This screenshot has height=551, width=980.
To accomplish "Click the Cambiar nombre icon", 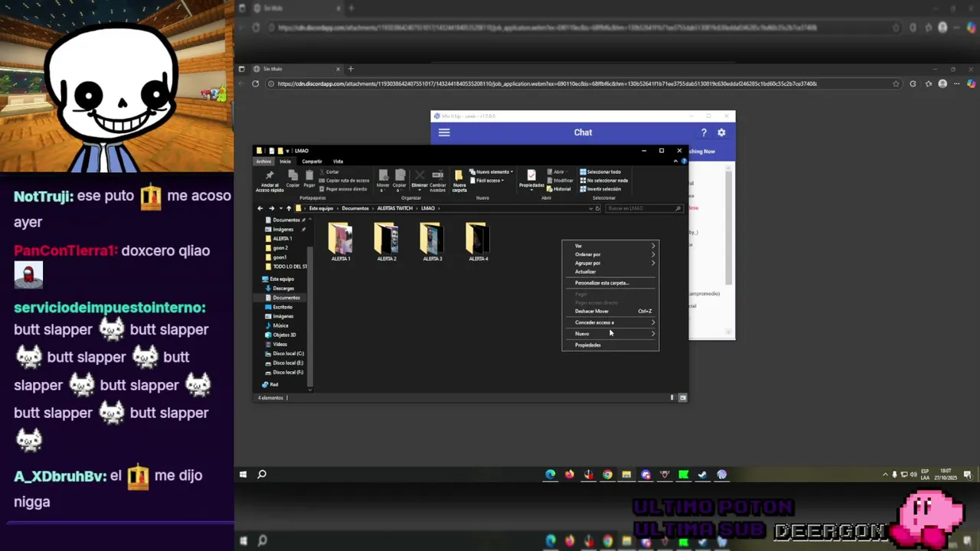I will (x=438, y=175).
